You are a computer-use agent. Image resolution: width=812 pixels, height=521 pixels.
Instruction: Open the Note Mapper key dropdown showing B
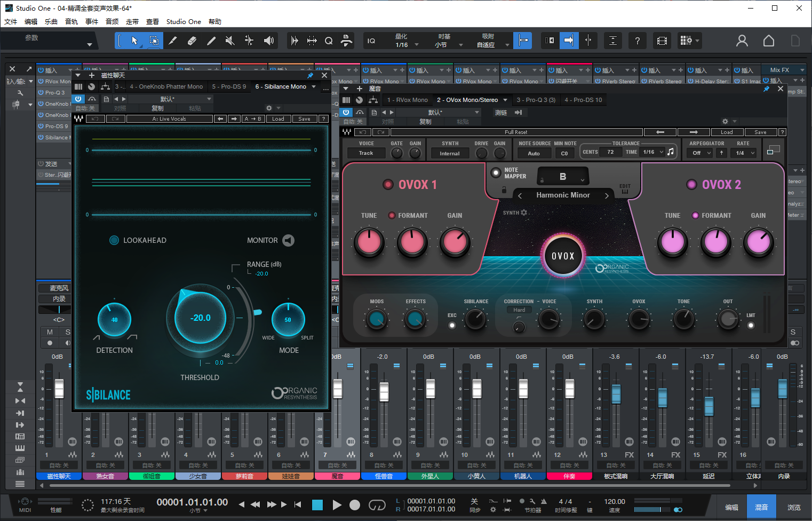click(x=563, y=176)
